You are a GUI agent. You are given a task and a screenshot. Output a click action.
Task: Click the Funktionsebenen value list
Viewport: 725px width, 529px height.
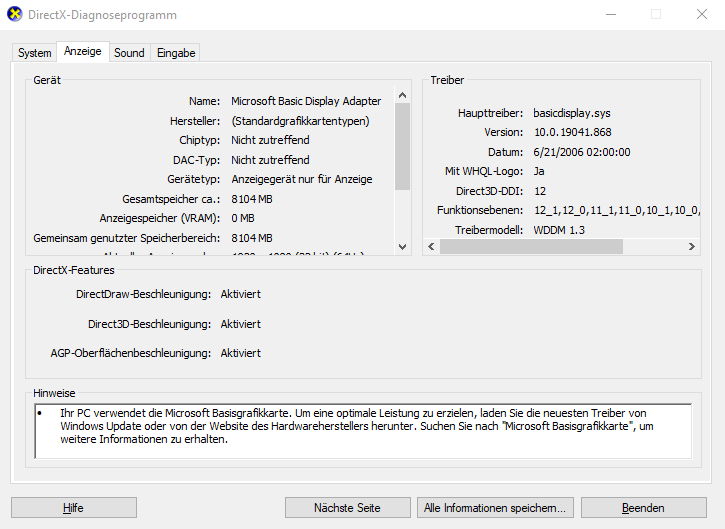click(x=617, y=210)
